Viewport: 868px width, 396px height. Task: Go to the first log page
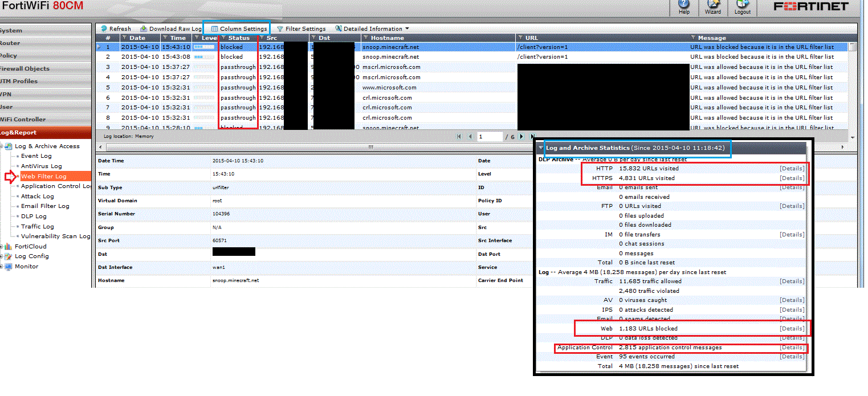click(x=459, y=137)
